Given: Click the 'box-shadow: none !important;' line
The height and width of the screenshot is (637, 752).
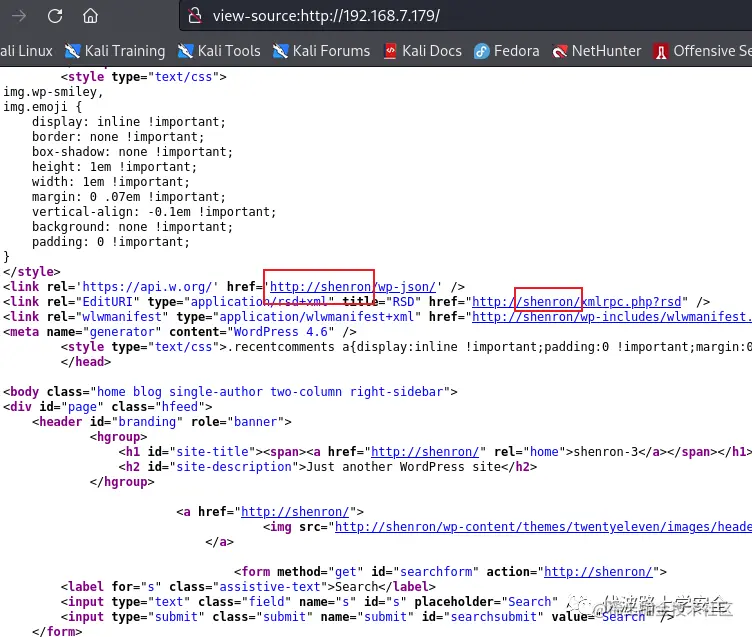Looking at the screenshot, I should (132, 152).
